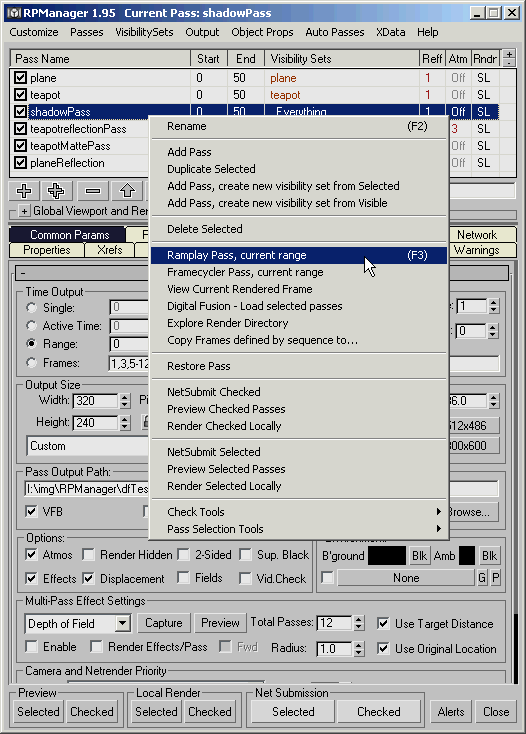The height and width of the screenshot is (734, 526).
Task: Click the add pass plus icon button
Action: click(x=24, y=191)
